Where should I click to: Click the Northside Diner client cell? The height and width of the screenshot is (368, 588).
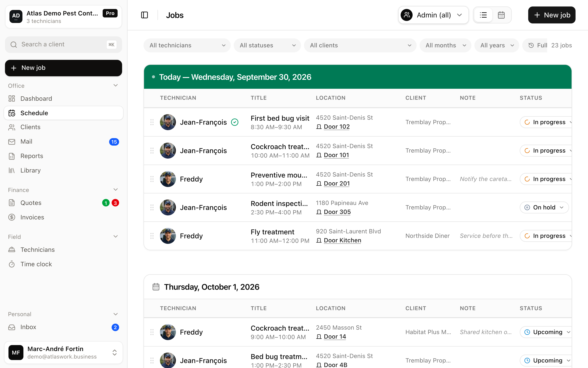[x=428, y=236]
